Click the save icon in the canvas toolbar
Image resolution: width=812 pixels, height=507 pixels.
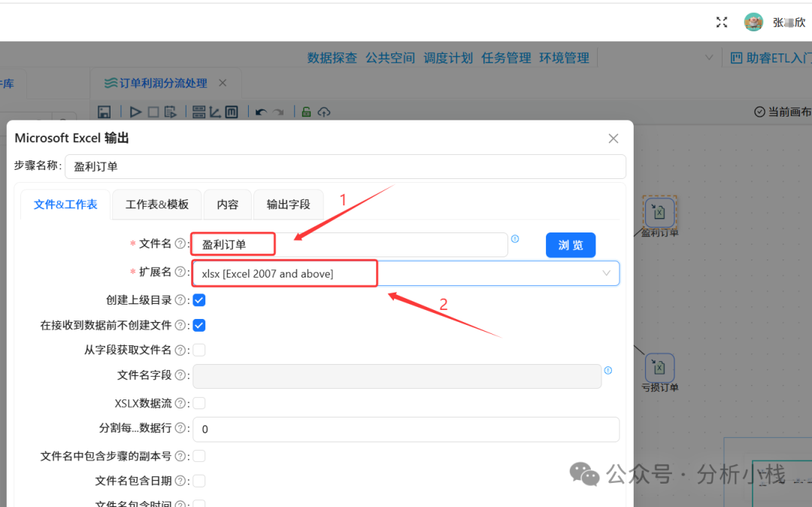[x=104, y=112]
